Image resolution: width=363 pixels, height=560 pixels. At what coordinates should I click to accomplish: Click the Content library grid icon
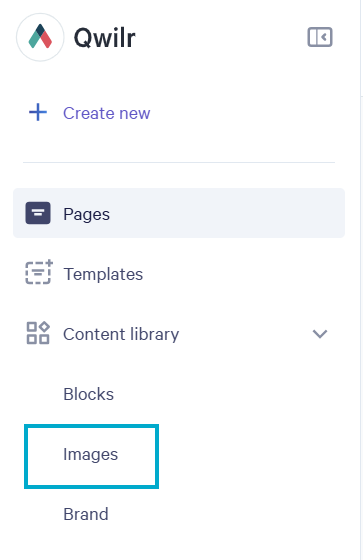coord(38,333)
